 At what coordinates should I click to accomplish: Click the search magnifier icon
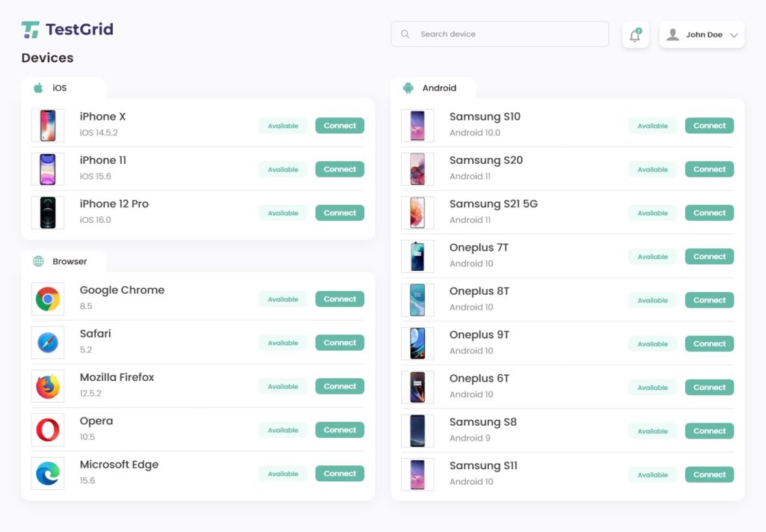click(405, 34)
